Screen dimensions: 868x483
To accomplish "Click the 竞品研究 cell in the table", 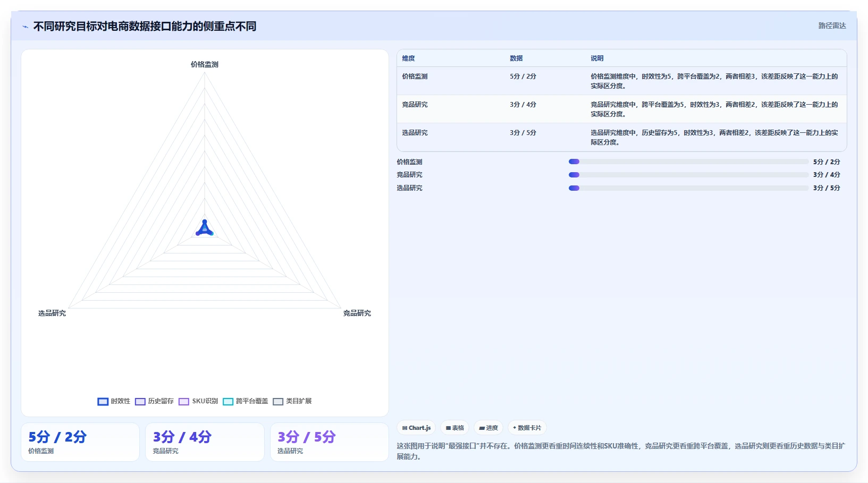I will pos(415,105).
